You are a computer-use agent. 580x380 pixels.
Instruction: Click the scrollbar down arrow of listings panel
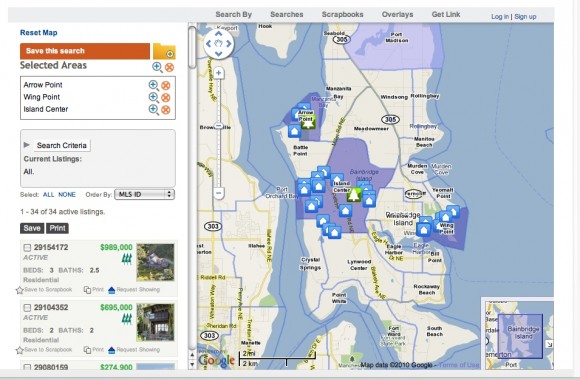192,364
